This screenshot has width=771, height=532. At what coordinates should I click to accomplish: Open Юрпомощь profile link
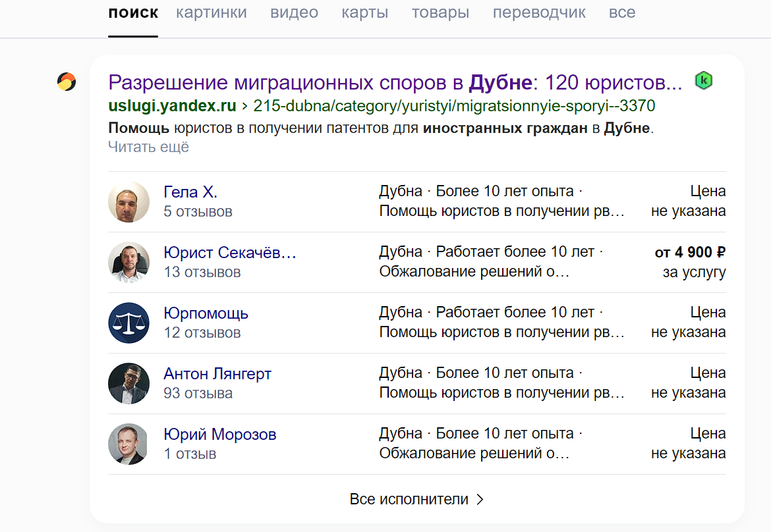click(x=206, y=313)
